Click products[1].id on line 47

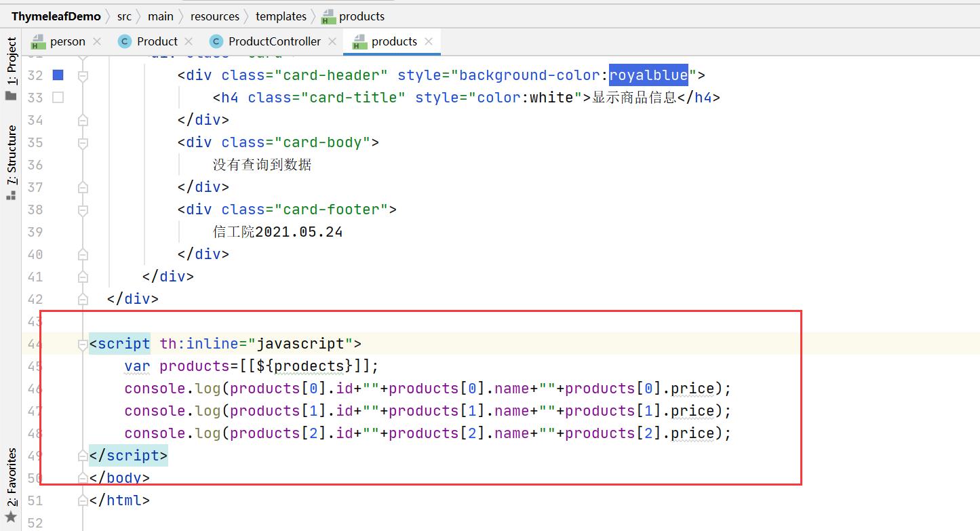click(x=292, y=411)
